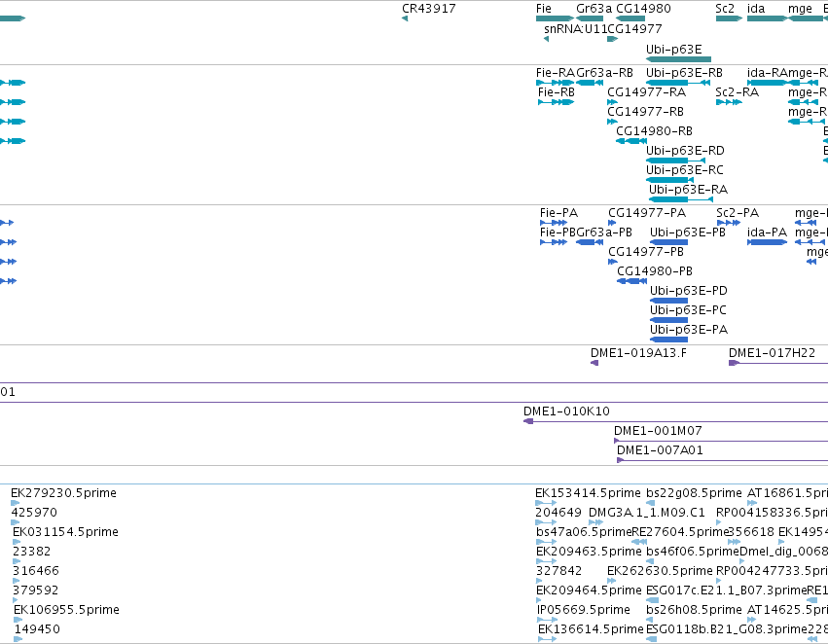This screenshot has width=828, height=644.
Task: Select the 204649 feature label
Action: [x=558, y=513]
